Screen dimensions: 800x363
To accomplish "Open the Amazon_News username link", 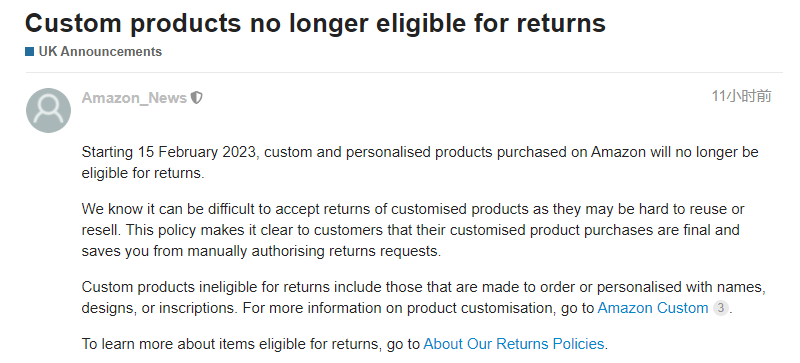I will tap(134, 98).
